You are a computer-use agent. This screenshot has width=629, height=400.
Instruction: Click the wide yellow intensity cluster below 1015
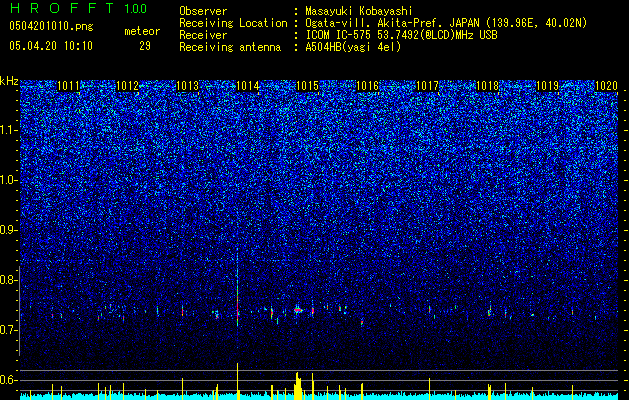tap(298, 386)
